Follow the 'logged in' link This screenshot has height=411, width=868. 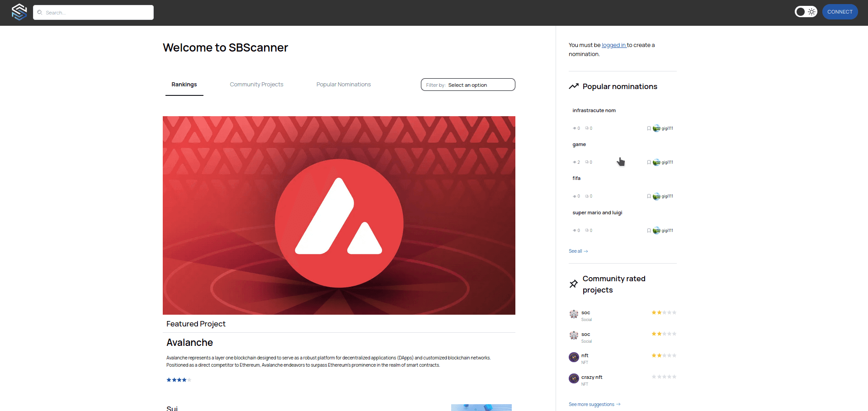(x=614, y=45)
